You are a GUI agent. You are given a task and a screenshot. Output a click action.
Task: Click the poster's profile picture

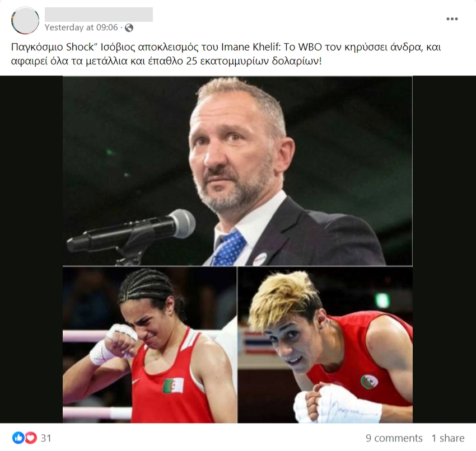point(25,20)
